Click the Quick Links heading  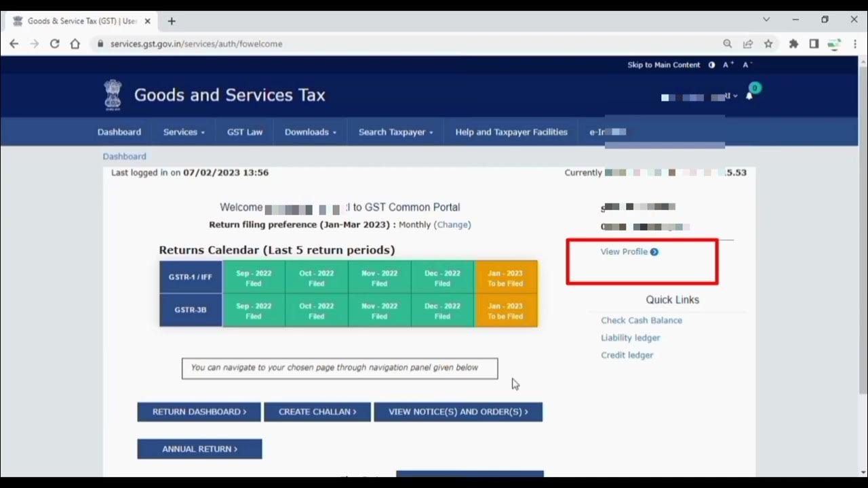pos(673,300)
